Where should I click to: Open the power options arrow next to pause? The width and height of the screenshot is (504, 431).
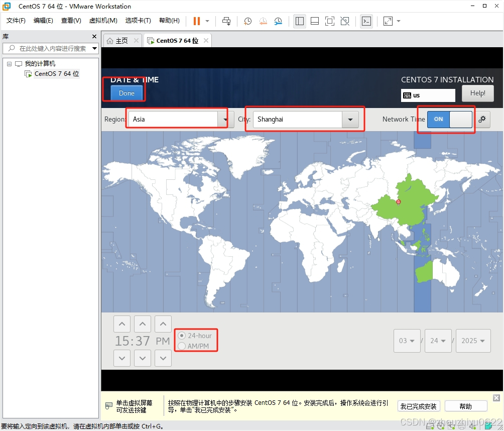tap(207, 21)
